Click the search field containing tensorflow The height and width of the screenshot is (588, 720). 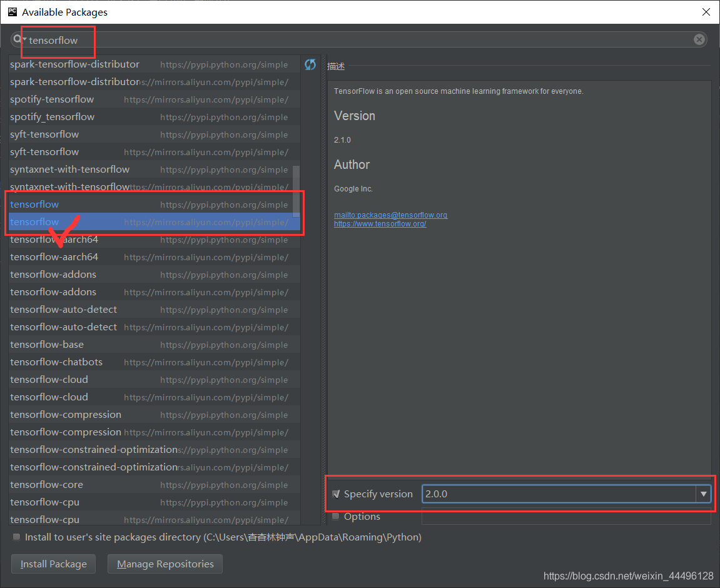click(x=358, y=40)
